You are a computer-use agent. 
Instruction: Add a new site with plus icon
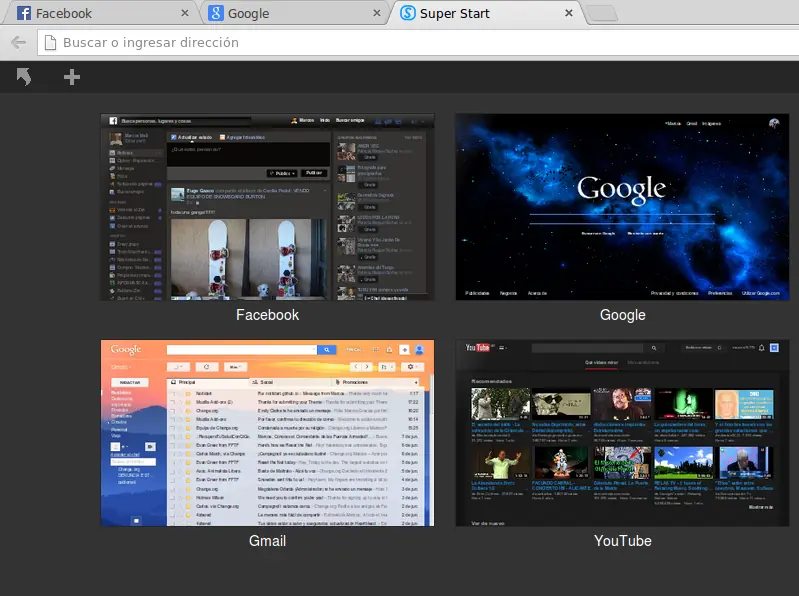tap(72, 77)
